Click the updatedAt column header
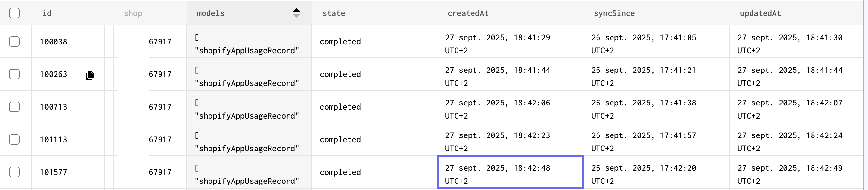Image resolution: width=868 pixels, height=190 pixels. [760, 13]
